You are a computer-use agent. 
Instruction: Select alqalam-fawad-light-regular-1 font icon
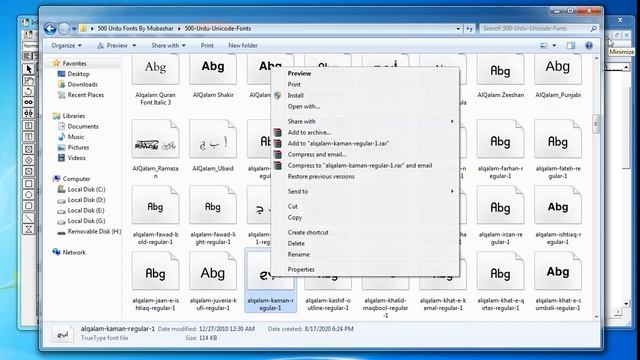(x=213, y=205)
